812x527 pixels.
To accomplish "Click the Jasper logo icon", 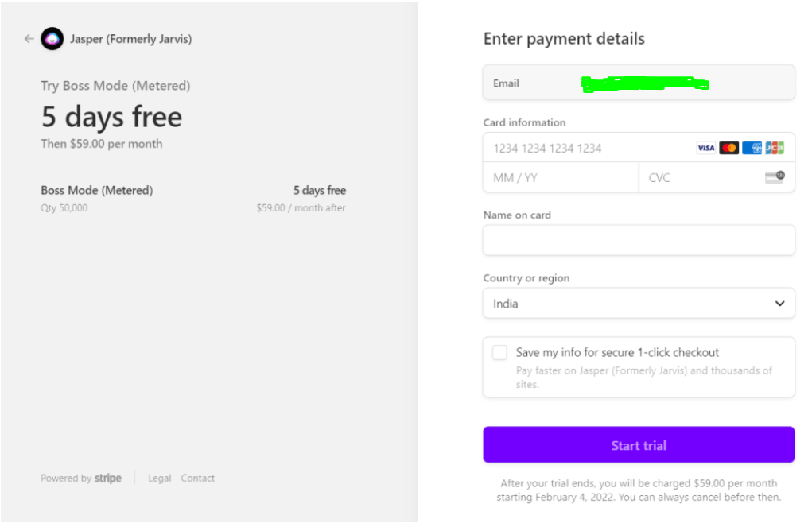I will [52, 39].
